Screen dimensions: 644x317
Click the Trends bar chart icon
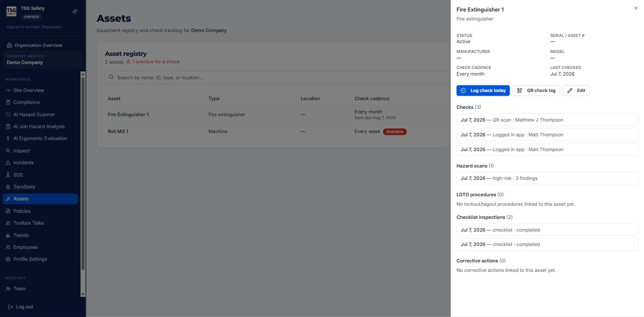[8, 235]
